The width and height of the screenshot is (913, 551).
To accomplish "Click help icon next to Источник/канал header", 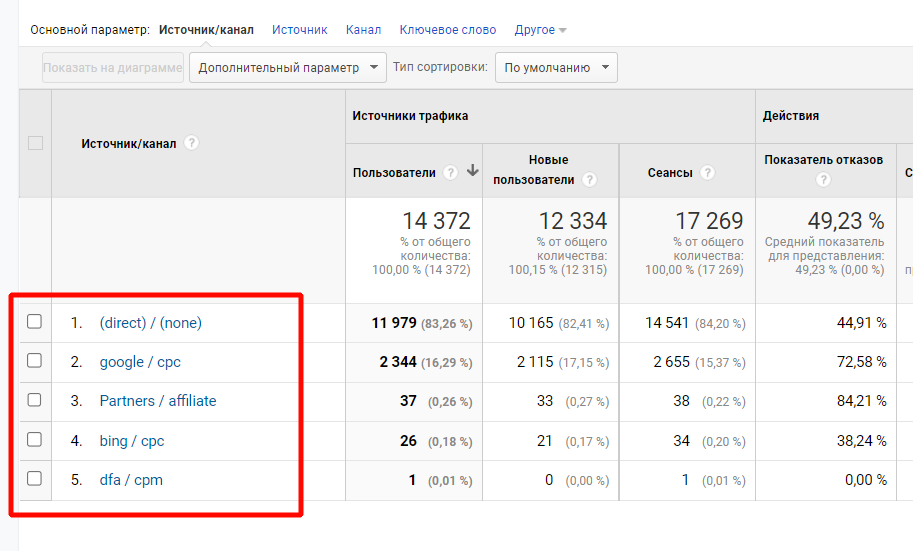I will (191, 143).
